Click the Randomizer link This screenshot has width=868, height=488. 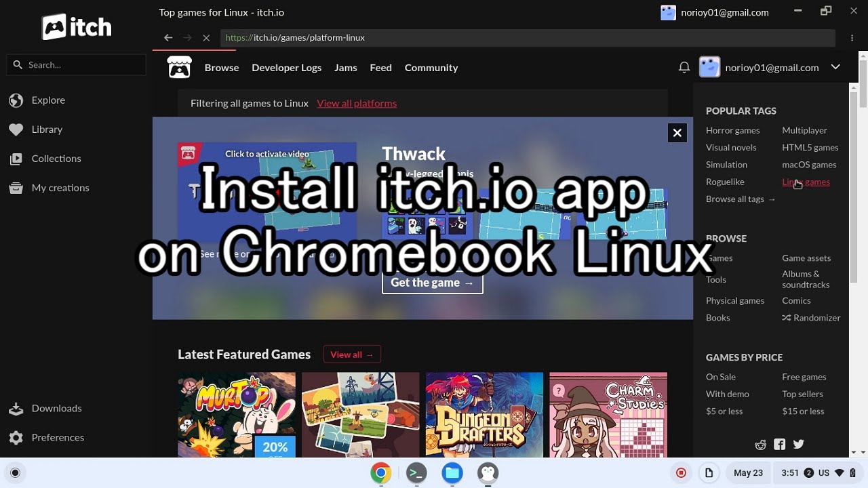click(811, 318)
